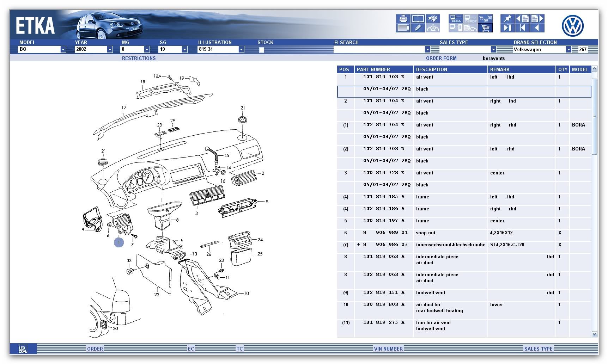Viewport: 608px width, 364px height.
Task: Click VIN NUMBER in the footer
Action: tap(388, 349)
